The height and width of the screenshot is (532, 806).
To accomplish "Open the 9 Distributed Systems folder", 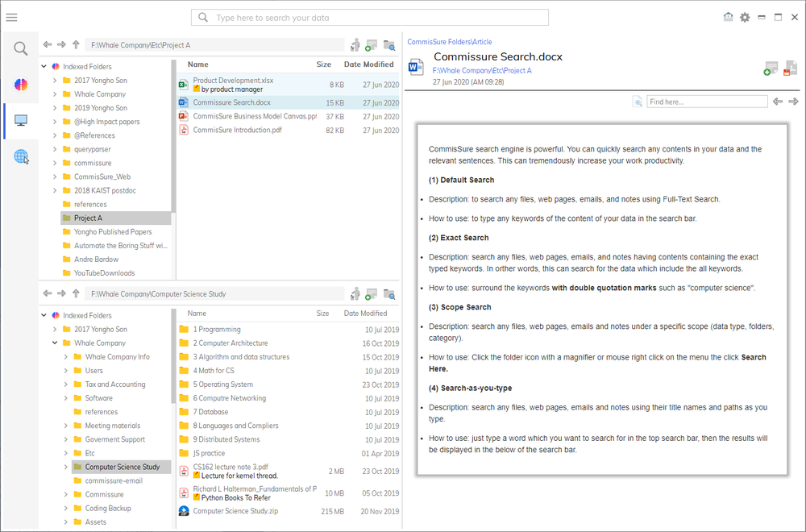I will 288,439.
